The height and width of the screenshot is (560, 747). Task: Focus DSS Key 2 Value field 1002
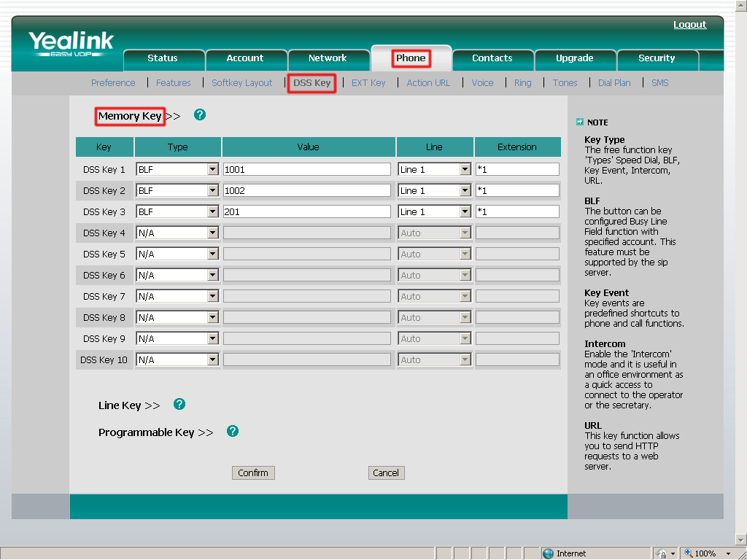pos(307,190)
